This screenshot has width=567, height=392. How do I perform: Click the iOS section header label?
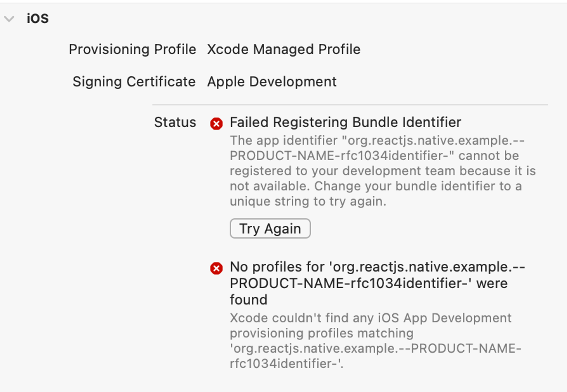click(38, 19)
